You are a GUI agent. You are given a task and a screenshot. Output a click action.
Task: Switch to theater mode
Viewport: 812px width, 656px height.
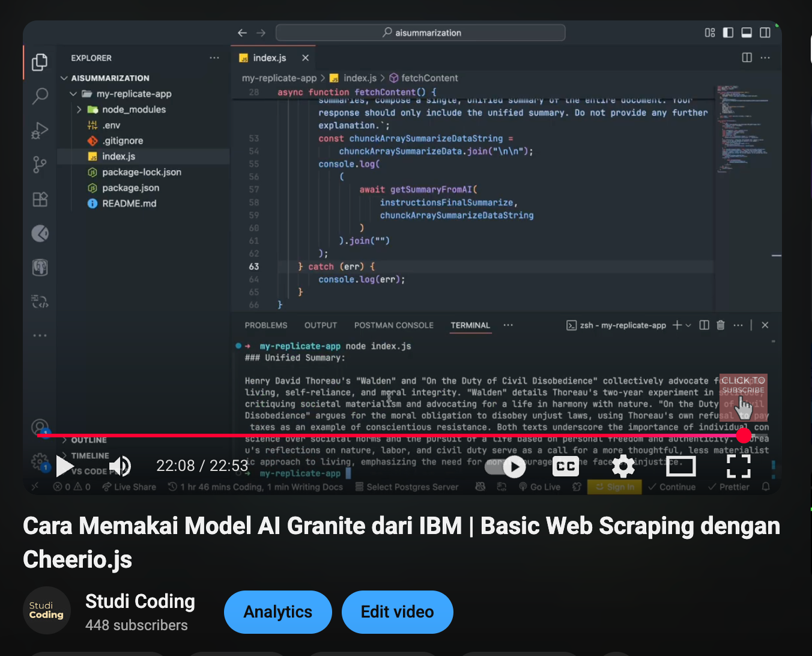click(x=680, y=466)
